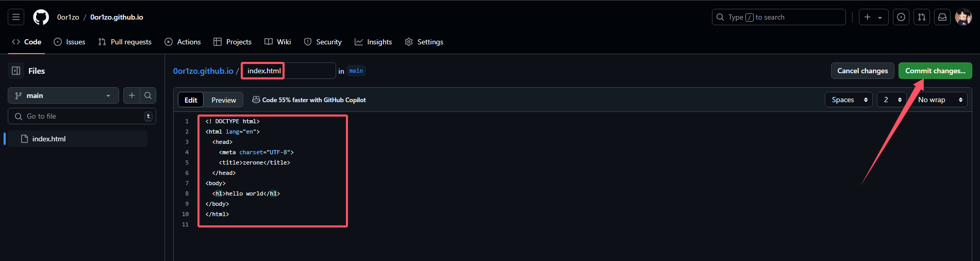The height and width of the screenshot is (261, 980).
Task: Click Cancel changes button
Action: [x=862, y=71]
